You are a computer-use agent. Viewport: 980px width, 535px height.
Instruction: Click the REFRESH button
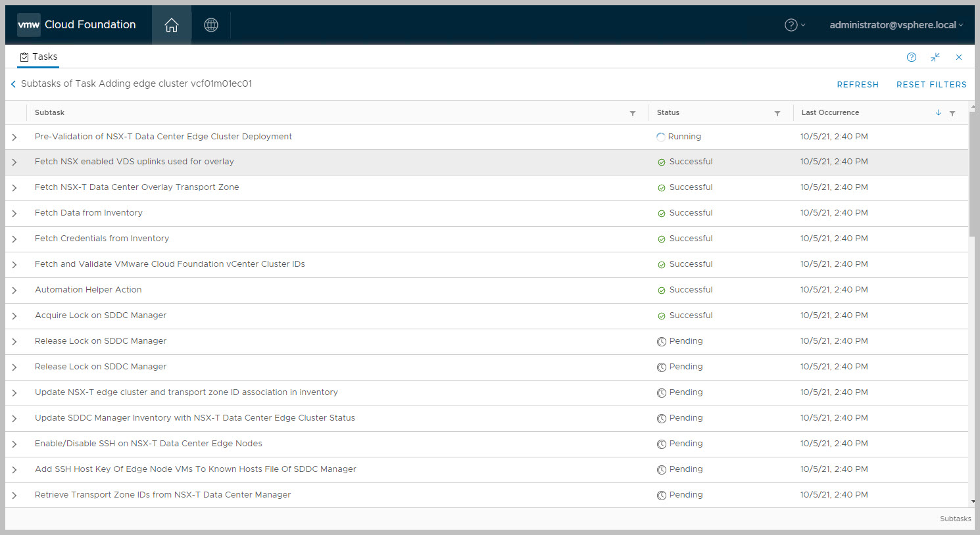point(858,85)
